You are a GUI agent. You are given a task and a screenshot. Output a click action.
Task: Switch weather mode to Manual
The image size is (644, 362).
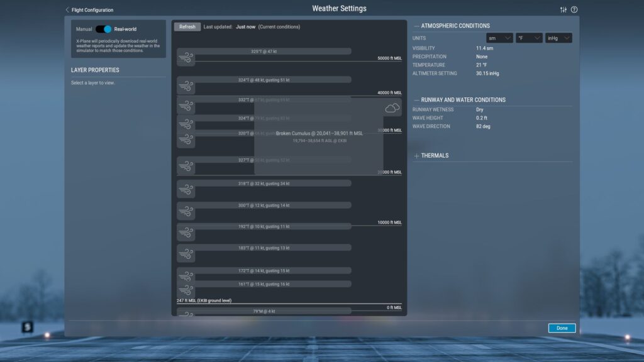pyautogui.click(x=84, y=29)
